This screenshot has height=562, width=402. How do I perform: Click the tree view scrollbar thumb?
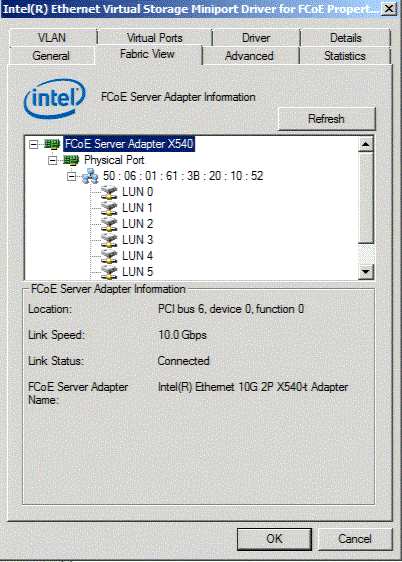(x=365, y=197)
